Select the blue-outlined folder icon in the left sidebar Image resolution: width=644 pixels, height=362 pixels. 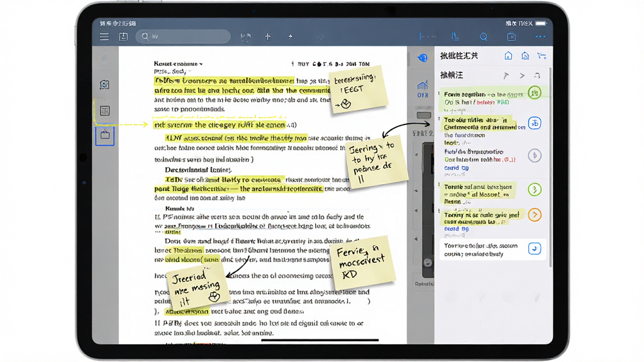105,136
